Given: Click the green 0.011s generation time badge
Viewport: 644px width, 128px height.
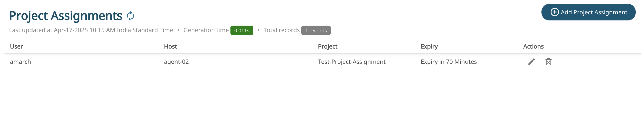Looking at the screenshot, I should (x=241, y=31).
